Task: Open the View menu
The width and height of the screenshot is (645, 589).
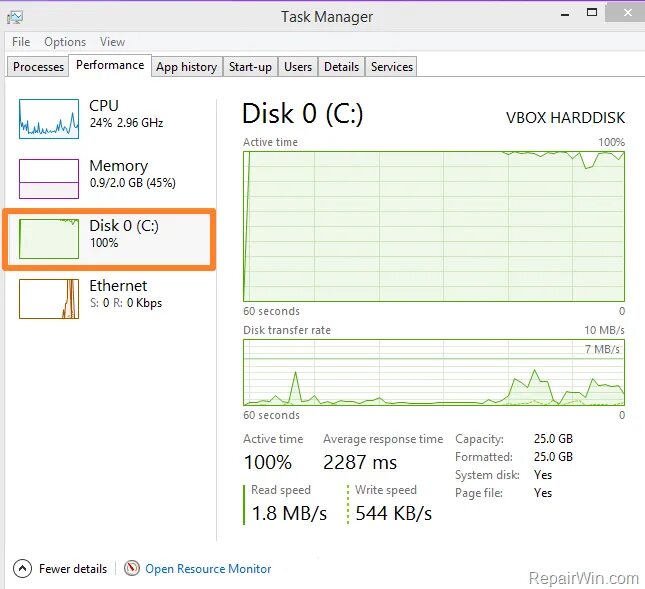Action: point(112,42)
